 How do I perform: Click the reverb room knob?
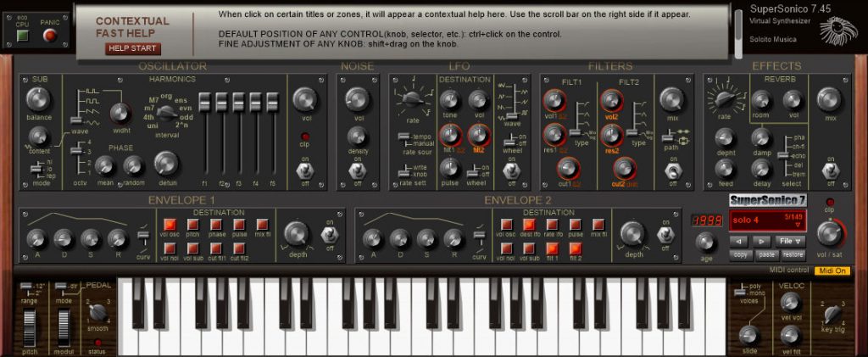pyautogui.click(x=761, y=100)
